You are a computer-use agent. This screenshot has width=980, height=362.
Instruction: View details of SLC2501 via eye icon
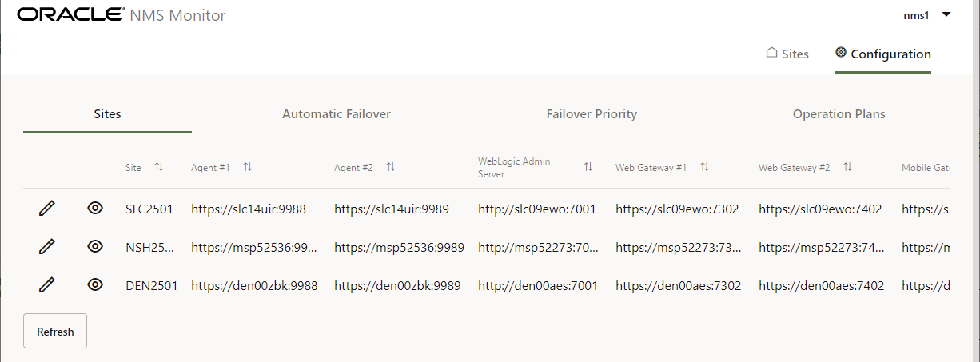[x=95, y=209]
